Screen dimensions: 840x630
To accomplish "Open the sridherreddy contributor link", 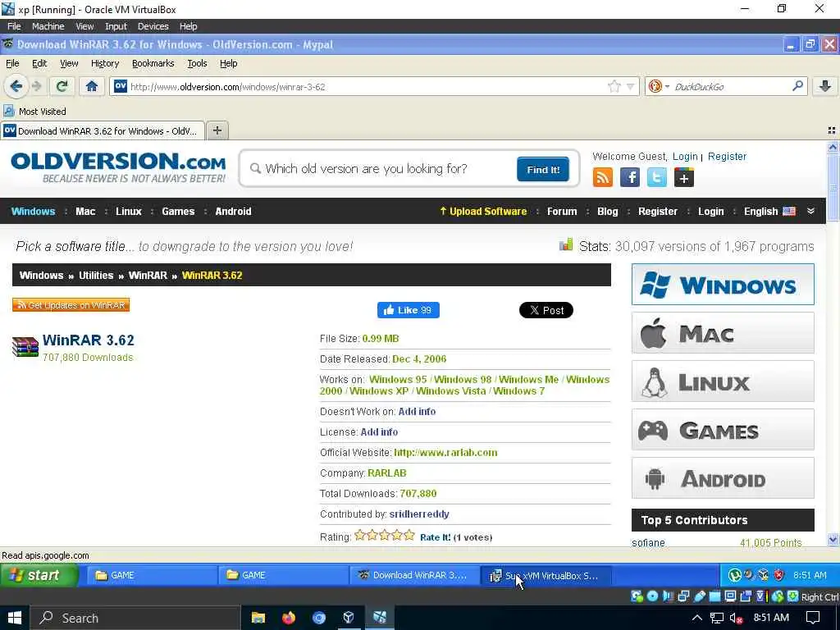I will (419, 514).
